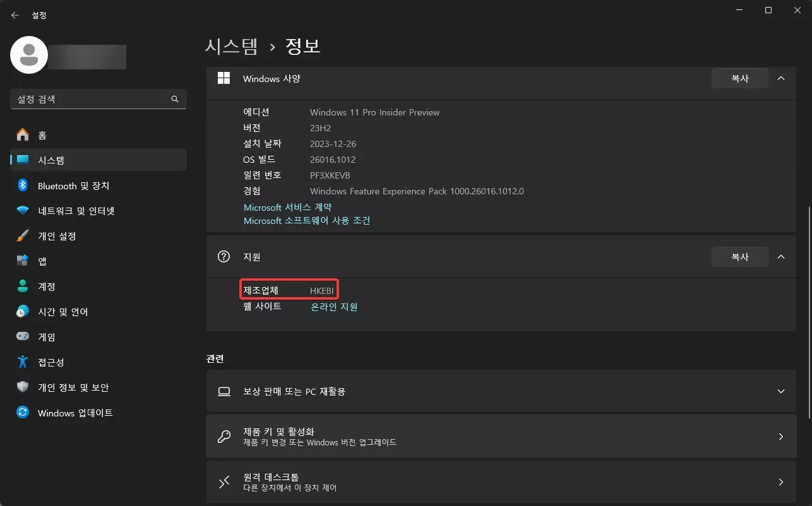Image resolution: width=812 pixels, height=506 pixels.
Task: Click the Home house icon in sidebar
Action: pyautogui.click(x=23, y=135)
